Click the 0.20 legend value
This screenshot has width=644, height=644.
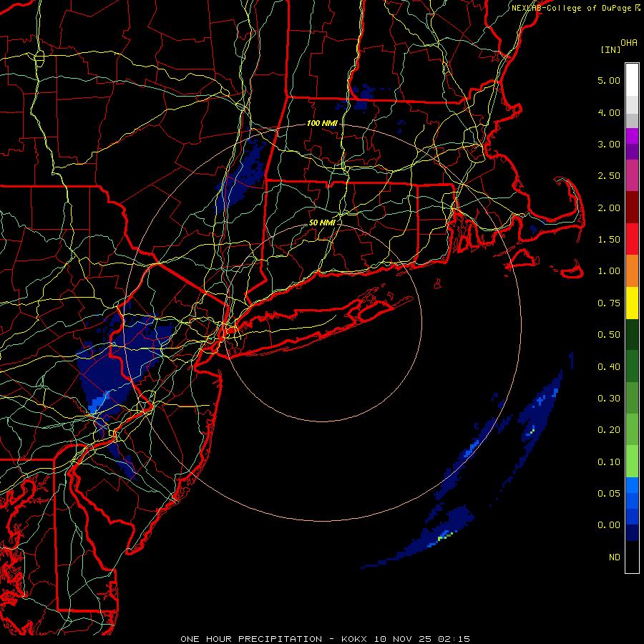(x=609, y=430)
